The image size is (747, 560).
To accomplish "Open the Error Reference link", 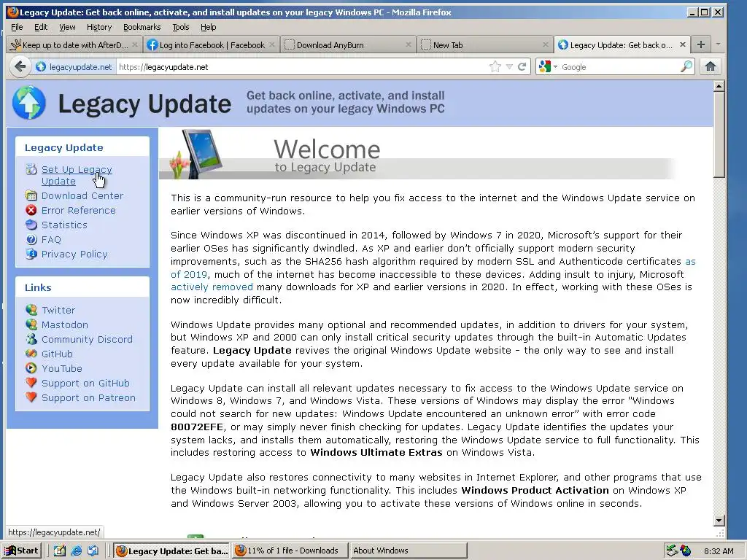I will click(x=79, y=210).
